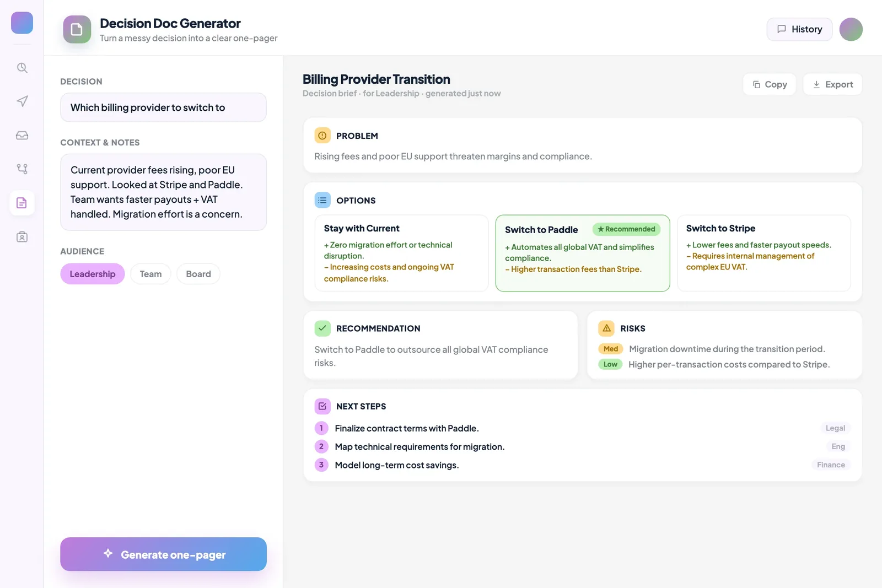Click the Risks warning triangle icon
The width and height of the screenshot is (882, 588).
click(606, 328)
